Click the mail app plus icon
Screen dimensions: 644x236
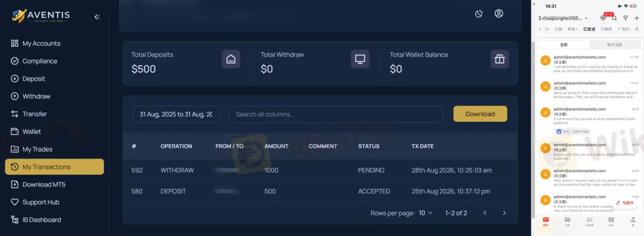coord(637,18)
